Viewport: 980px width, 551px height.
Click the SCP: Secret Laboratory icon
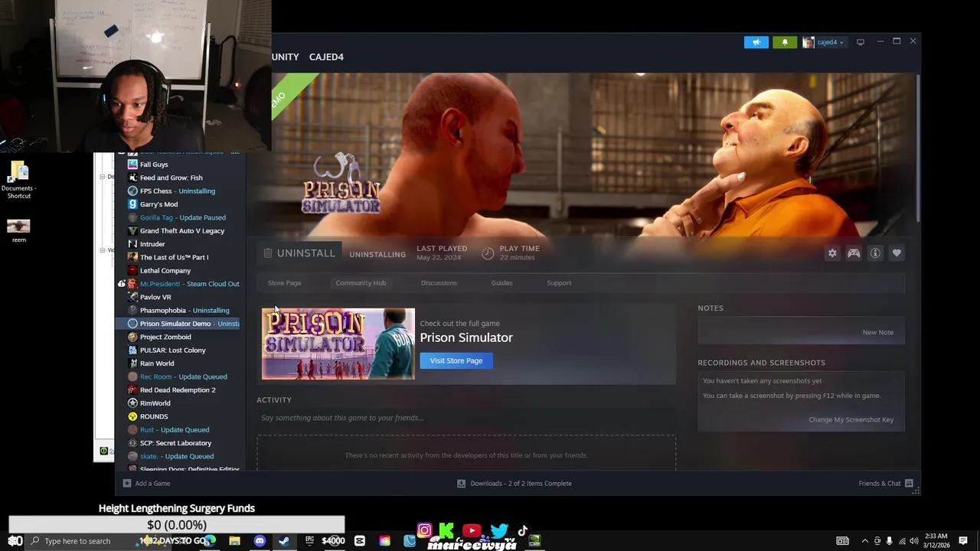click(x=132, y=443)
